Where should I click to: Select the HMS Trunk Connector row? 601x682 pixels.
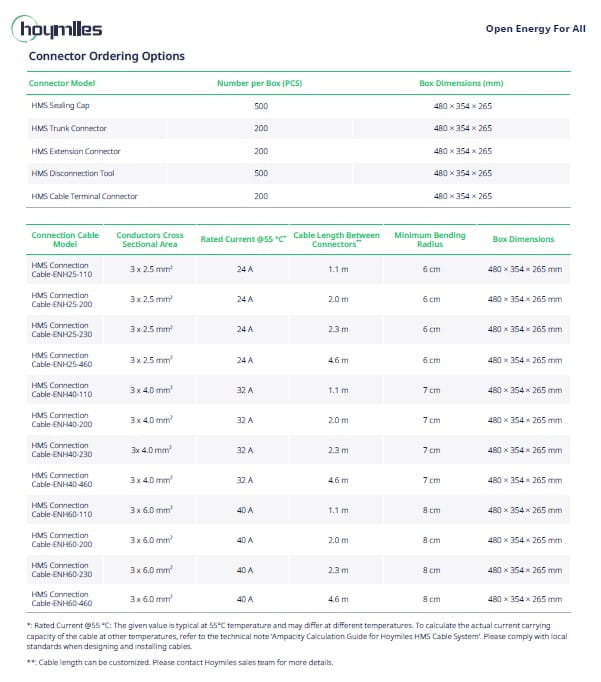pyautogui.click(x=69, y=128)
